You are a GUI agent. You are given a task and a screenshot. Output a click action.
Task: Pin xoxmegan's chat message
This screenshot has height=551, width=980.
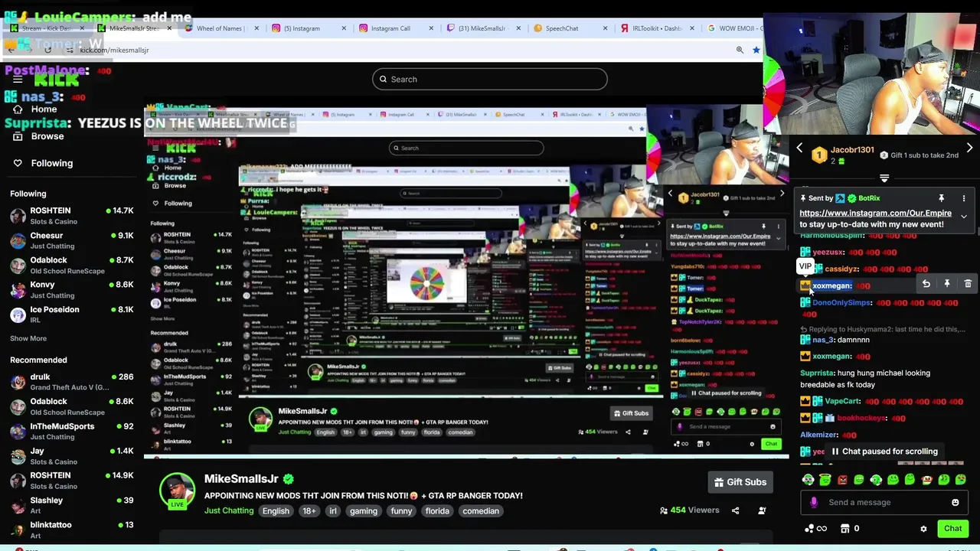coord(946,284)
